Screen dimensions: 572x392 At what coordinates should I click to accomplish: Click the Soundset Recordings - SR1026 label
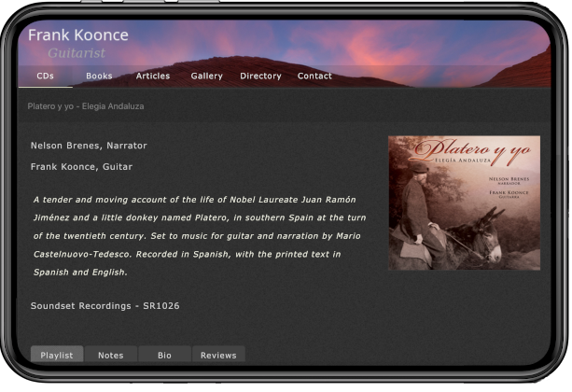pos(105,305)
